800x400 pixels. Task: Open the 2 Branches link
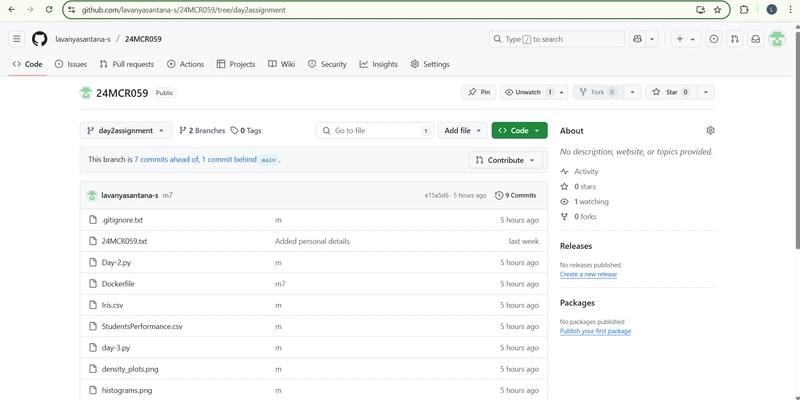[x=202, y=131]
